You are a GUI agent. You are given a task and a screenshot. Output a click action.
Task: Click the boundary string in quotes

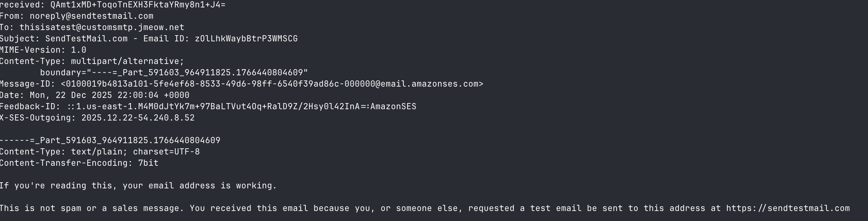pos(197,73)
